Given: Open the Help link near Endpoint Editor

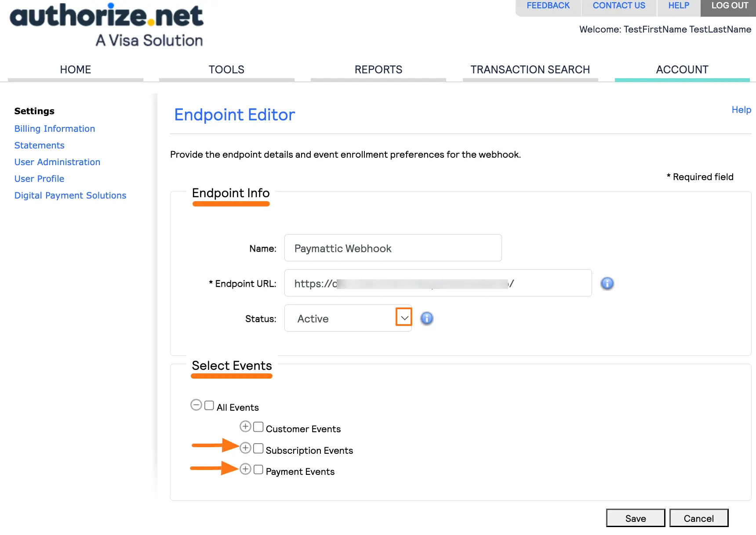Looking at the screenshot, I should click(741, 110).
